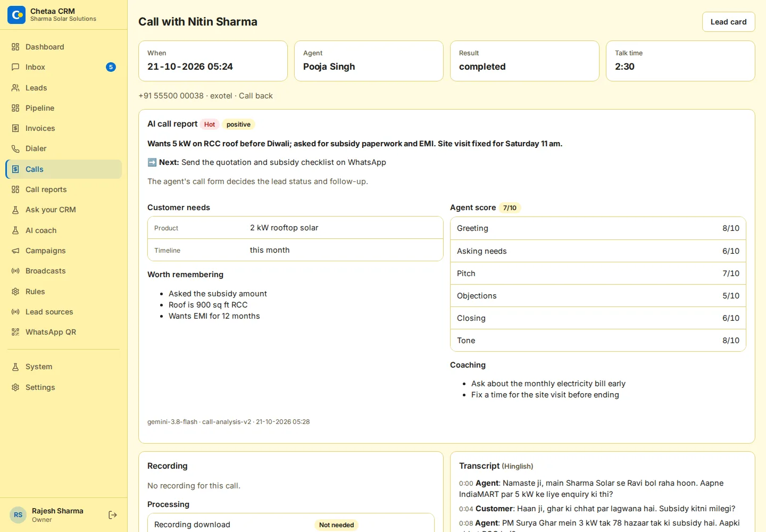Click the Invoices receipt icon

15,128
